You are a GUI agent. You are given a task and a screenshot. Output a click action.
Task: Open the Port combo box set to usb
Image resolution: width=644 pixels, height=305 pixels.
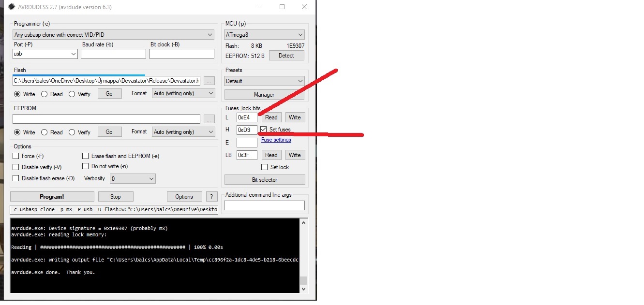[45, 54]
